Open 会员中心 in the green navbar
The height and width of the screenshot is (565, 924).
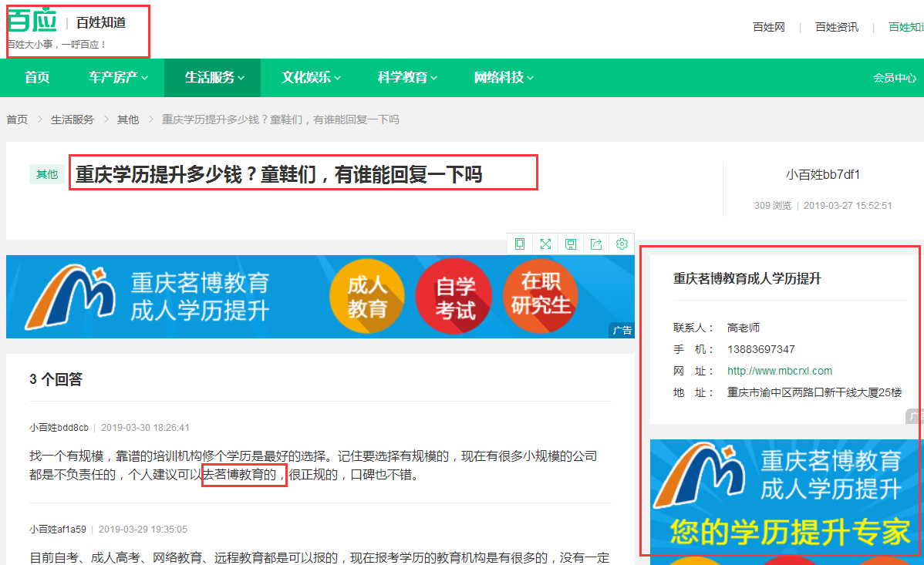[x=895, y=78]
